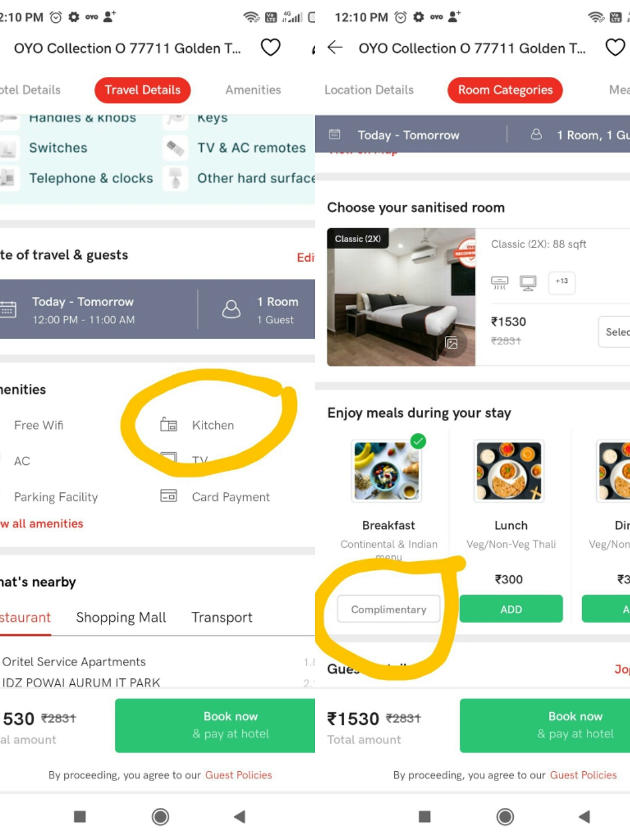Tap the back arrow in right header
Image resolution: width=630 pixels, height=840 pixels.
[335, 47]
